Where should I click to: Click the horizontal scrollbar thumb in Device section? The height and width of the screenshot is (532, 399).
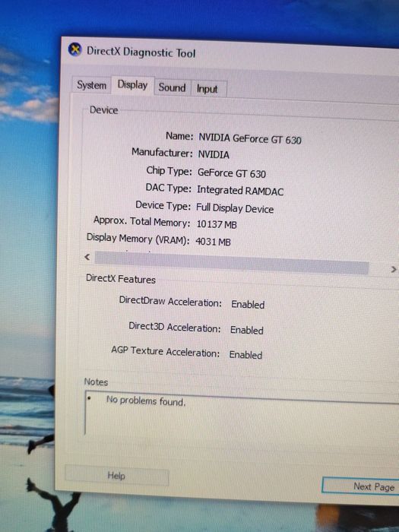click(x=232, y=263)
